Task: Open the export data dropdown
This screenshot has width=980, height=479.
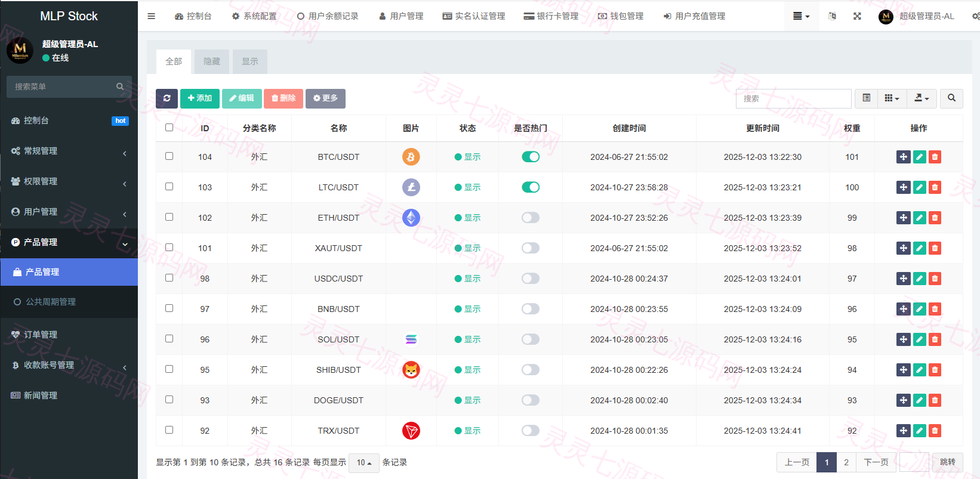Action: coord(922,98)
